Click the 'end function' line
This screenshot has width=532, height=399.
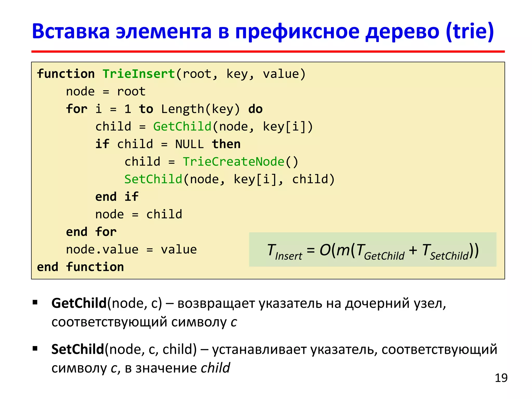coord(81,267)
